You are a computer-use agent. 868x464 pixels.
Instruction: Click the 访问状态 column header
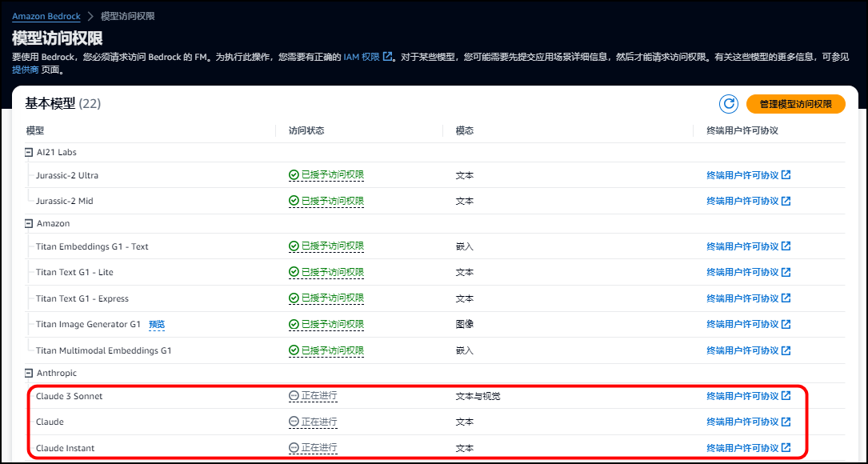coord(306,130)
